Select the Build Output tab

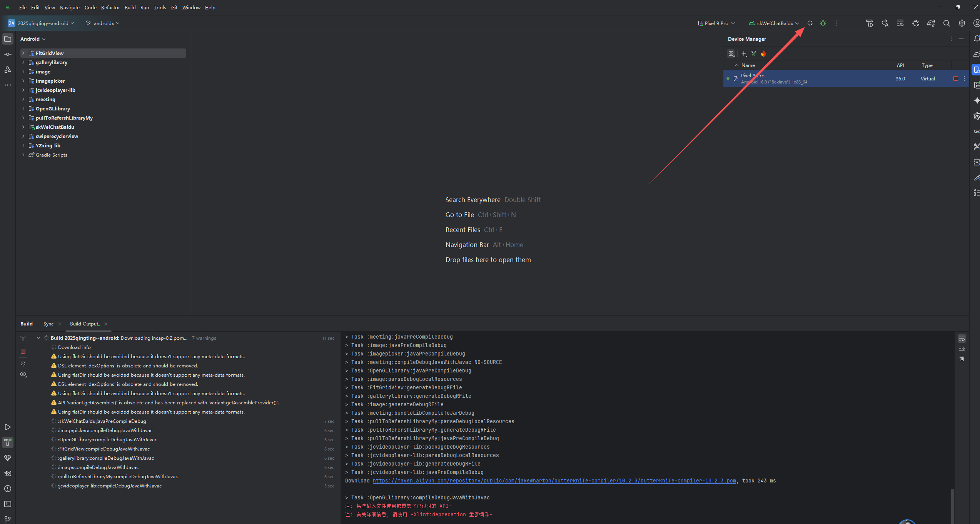85,324
